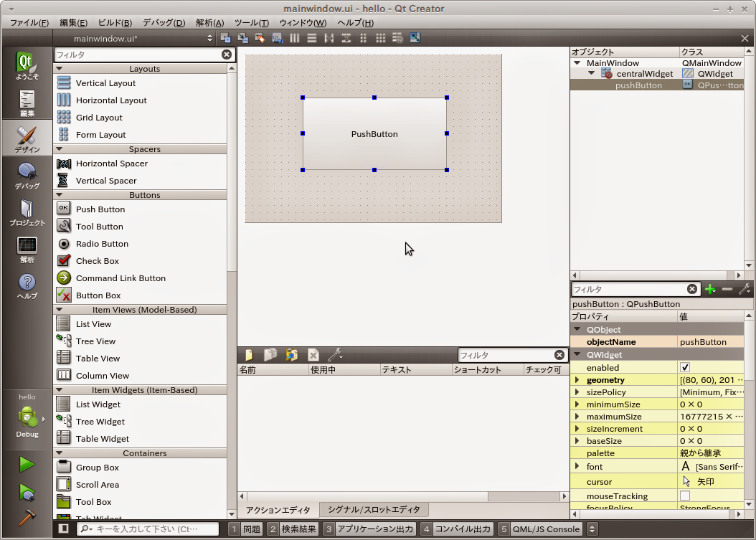The image size is (756, 540).
Task: Focus the locator search field
Action: tap(148, 529)
